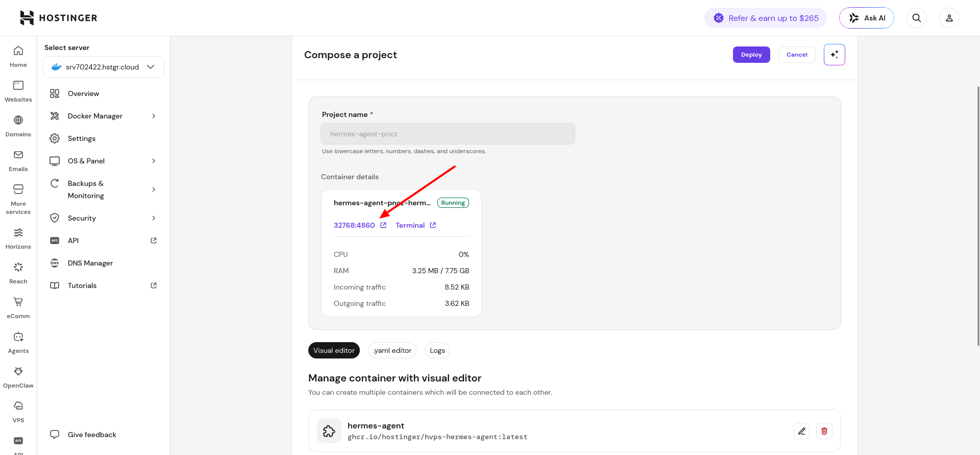Delete hermes-agent container with trash icon

pos(824,431)
